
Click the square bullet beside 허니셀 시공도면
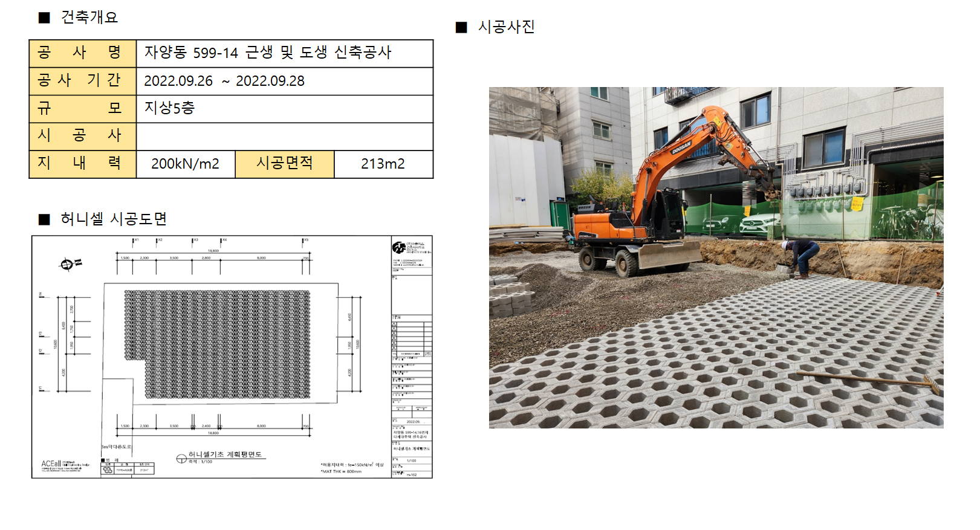point(44,219)
